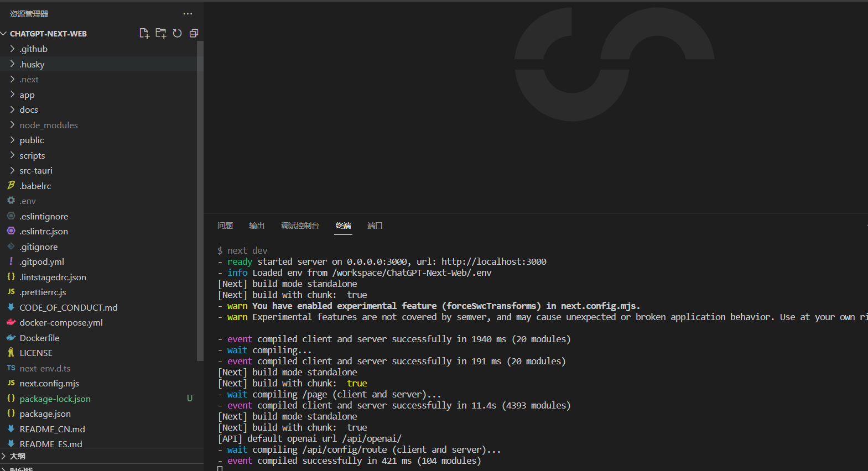Click the JS icon beside .prettierrc.js
Screen dimensions: 868x471
(11, 292)
